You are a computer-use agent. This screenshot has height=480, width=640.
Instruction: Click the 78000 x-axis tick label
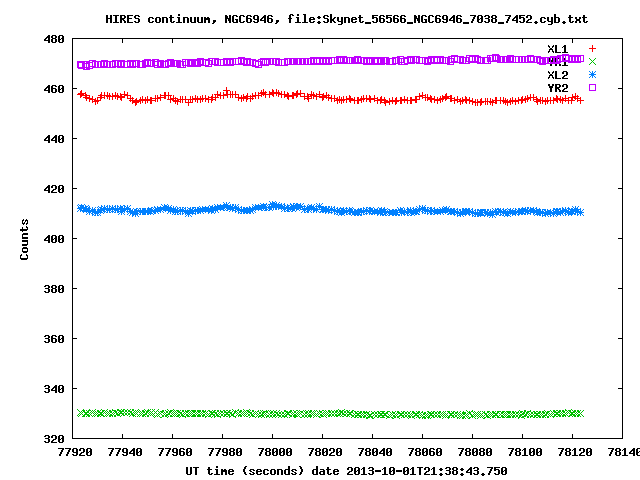(275, 452)
